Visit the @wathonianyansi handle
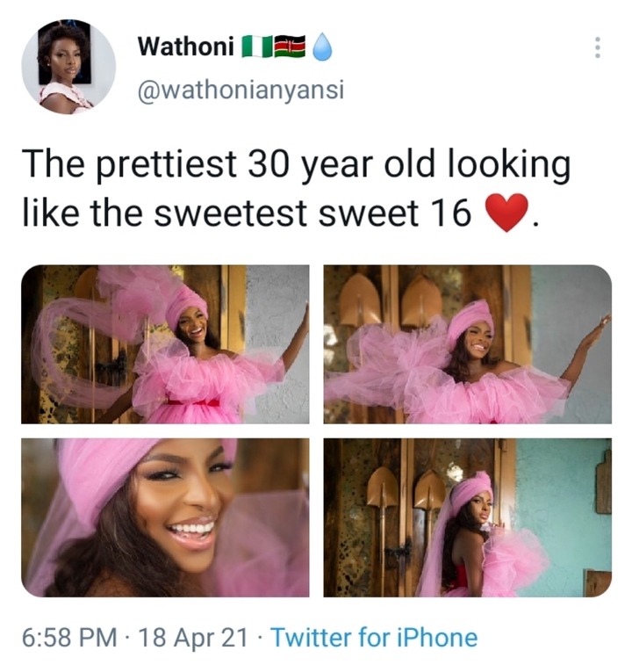The height and width of the screenshot is (672, 632). [241, 90]
